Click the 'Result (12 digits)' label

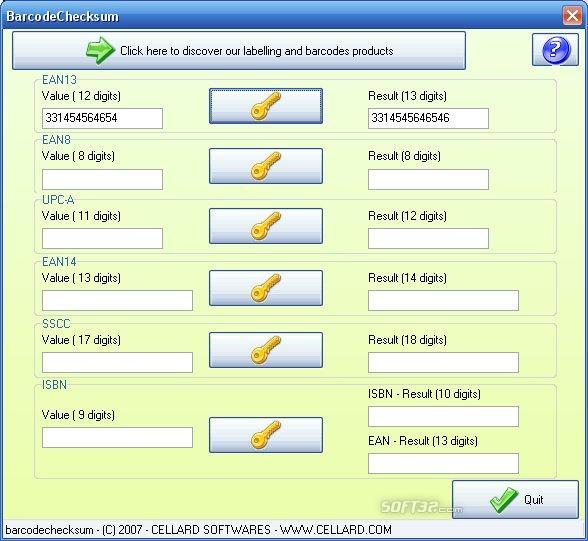coord(407,216)
